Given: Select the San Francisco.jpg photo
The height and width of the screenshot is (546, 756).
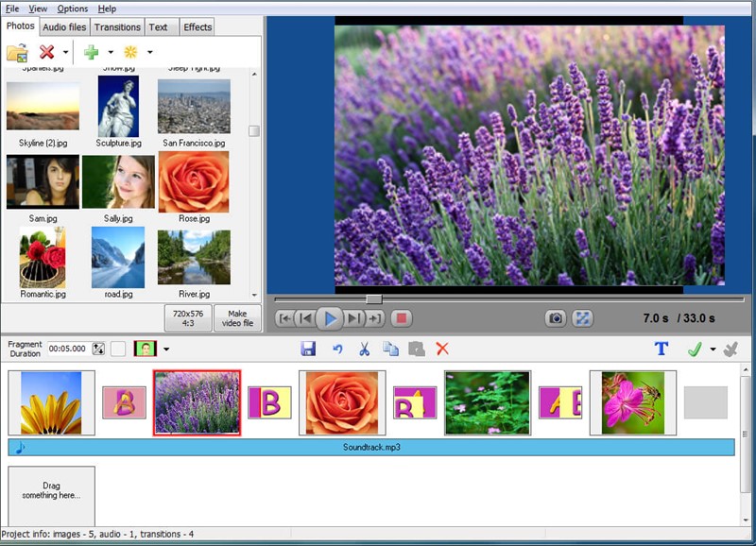Looking at the screenshot, I should [194, 107].
